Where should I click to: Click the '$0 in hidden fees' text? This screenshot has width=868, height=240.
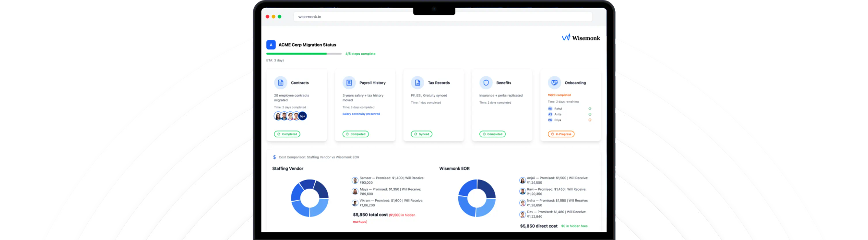[x=574, y=226]
